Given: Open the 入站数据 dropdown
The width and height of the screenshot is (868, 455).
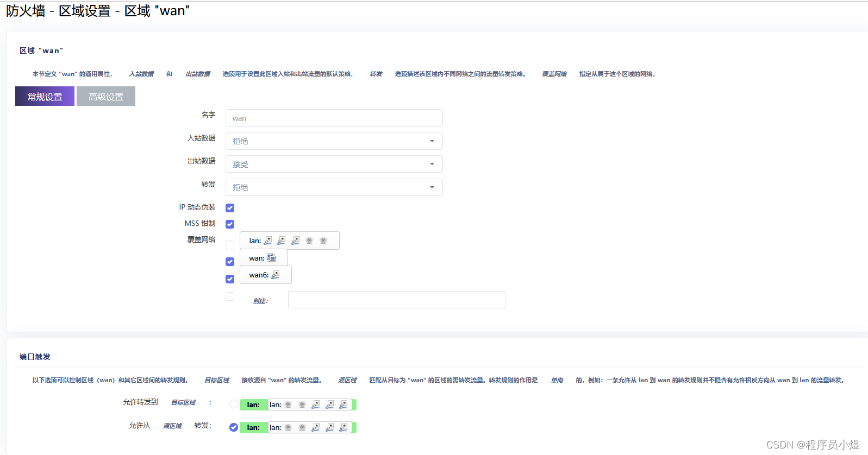Looking at the screenshot, I should point(334,141).
